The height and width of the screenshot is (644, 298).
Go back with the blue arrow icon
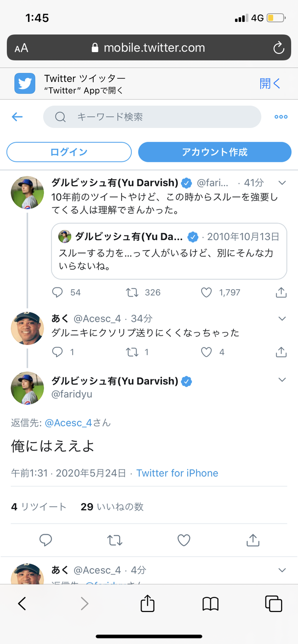pyautogui.click(x=17, y=117)
